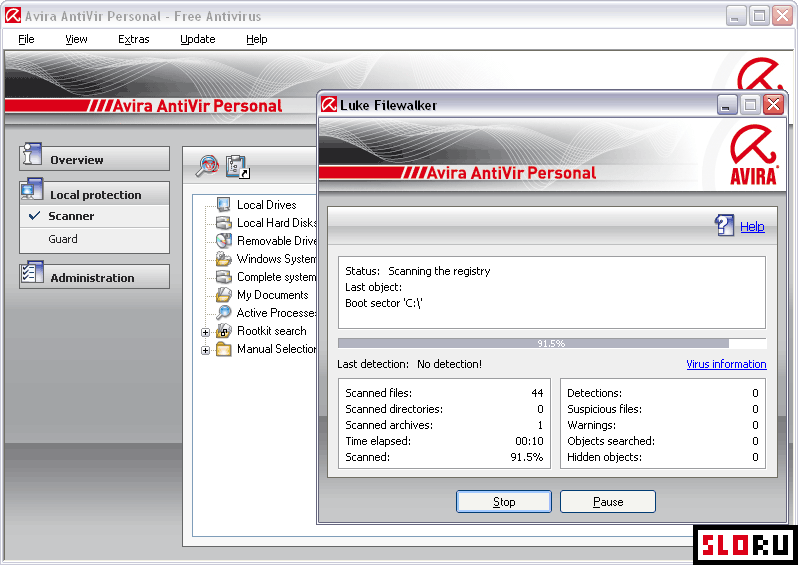Close the Avira AntiVir main window
The image size is (798, 565).
[783, 16]
